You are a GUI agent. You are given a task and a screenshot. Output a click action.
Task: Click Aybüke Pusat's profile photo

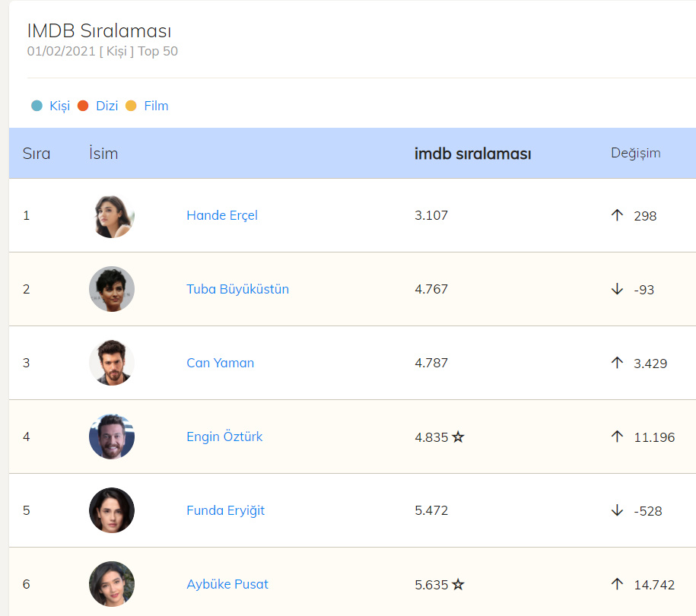[112, 584]
